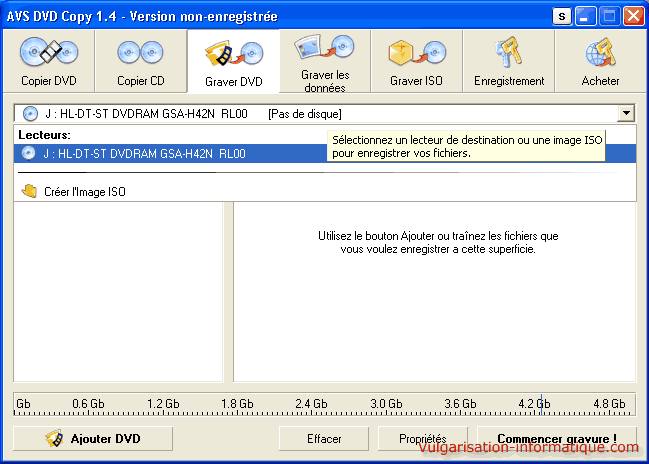The image size is (649, 464).
Task: Collapse the drive selection dropdown arrow
Action: [x=626, y=113]
